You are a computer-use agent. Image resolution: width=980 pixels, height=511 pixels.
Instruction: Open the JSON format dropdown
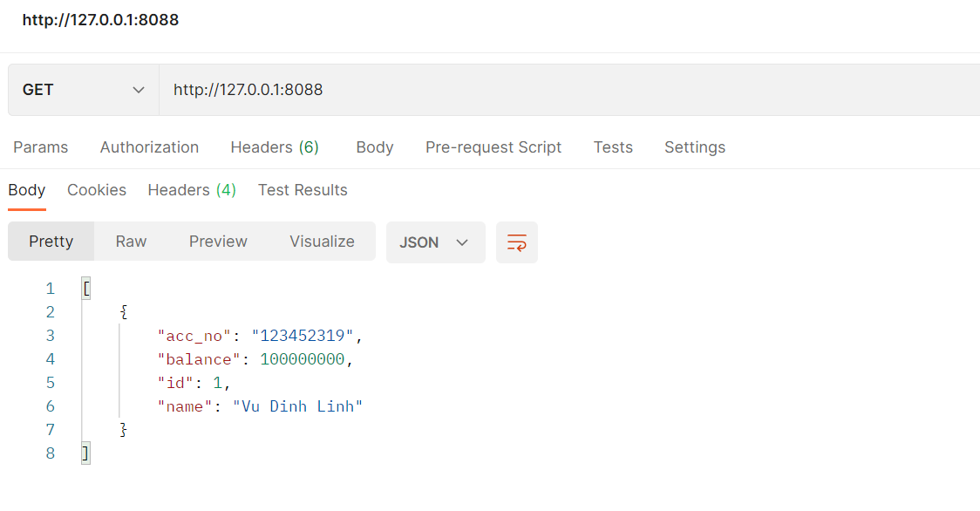tap(435, 242)
